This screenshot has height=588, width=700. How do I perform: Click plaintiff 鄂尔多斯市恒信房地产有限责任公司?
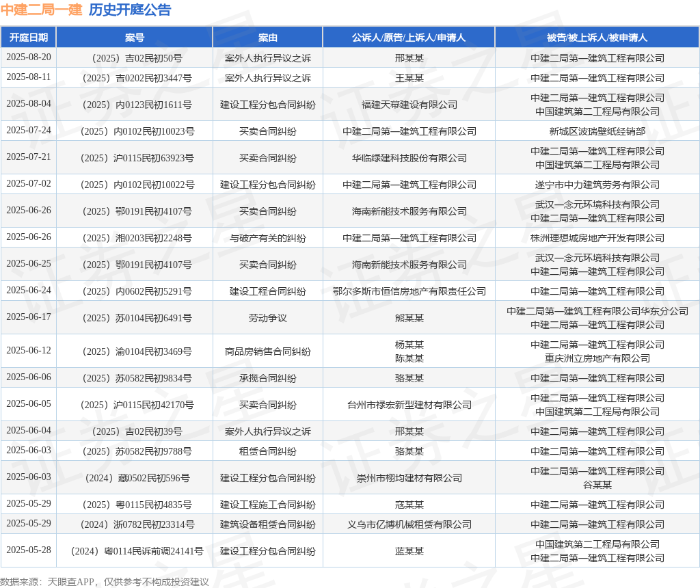pyautogui.click(x=409, y=291)
